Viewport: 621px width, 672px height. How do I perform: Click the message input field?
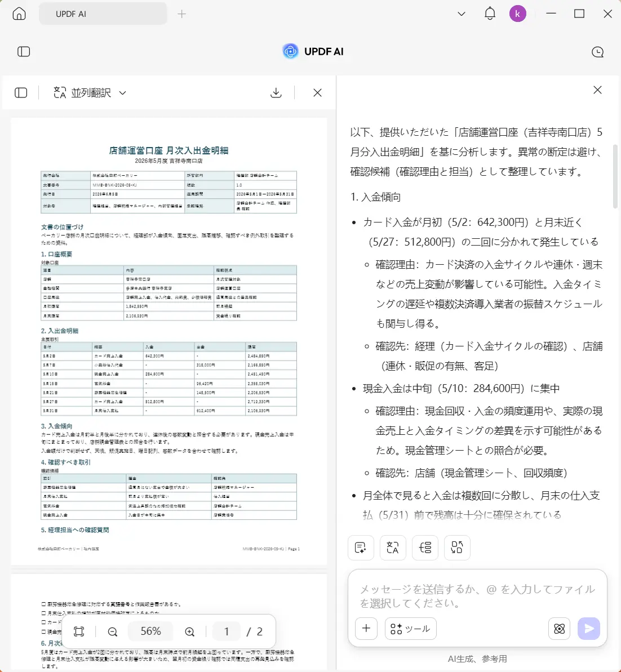(477, 596)
